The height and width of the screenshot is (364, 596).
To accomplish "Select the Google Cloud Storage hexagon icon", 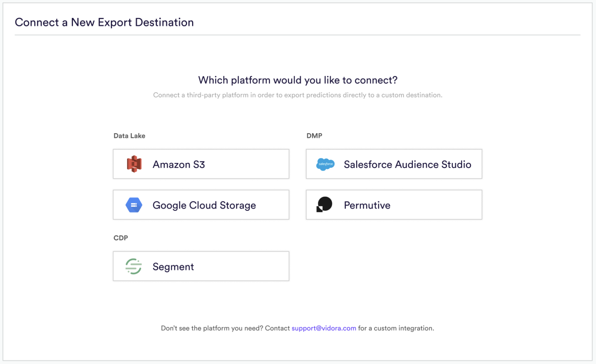I will point(133,205).
